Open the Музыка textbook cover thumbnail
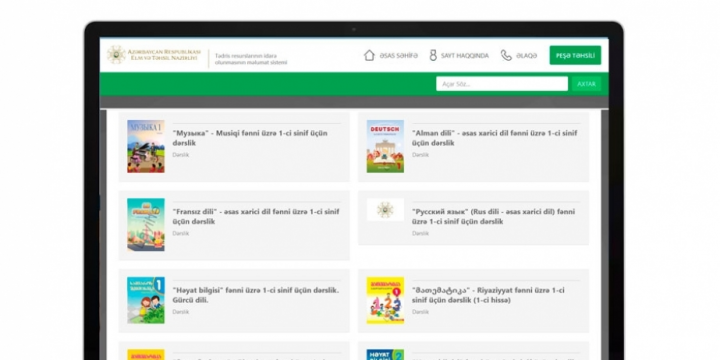 [146, 146]
